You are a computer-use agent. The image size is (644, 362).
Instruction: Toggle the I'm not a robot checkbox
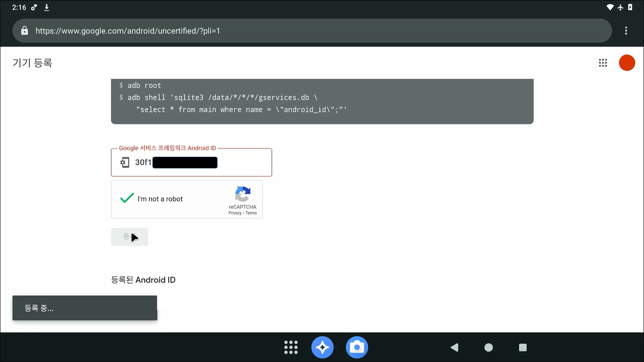point(127,198)
